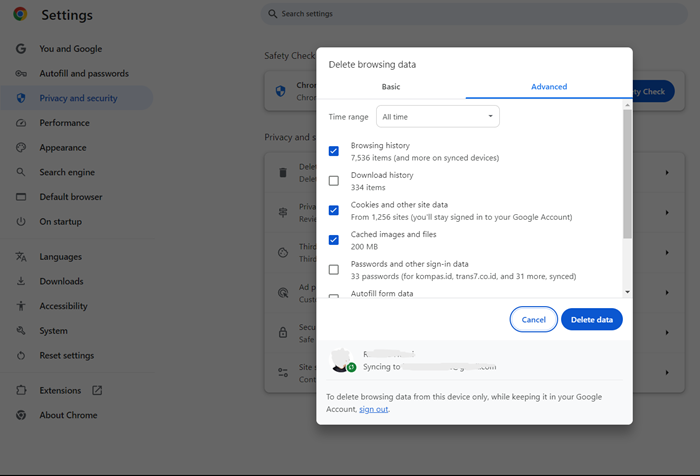Click the About Chrome icon
Screen dimensions: 700x476
coord(21,415)
